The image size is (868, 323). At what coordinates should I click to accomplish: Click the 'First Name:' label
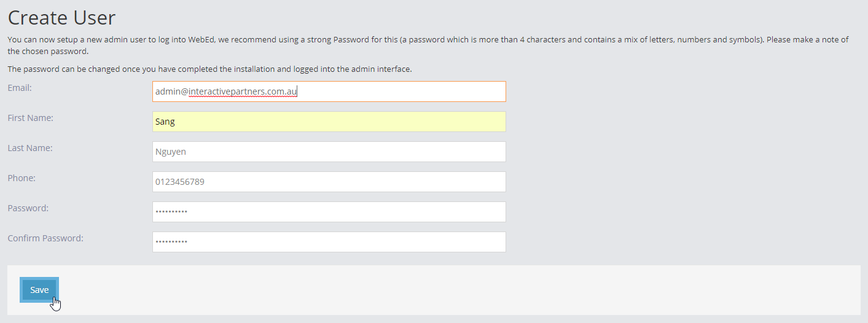pyautogui.click(x=30, y=118)
